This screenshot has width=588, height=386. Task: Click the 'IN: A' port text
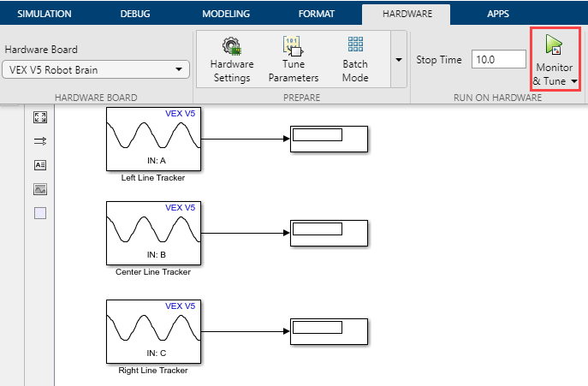(x=157, y=161)
